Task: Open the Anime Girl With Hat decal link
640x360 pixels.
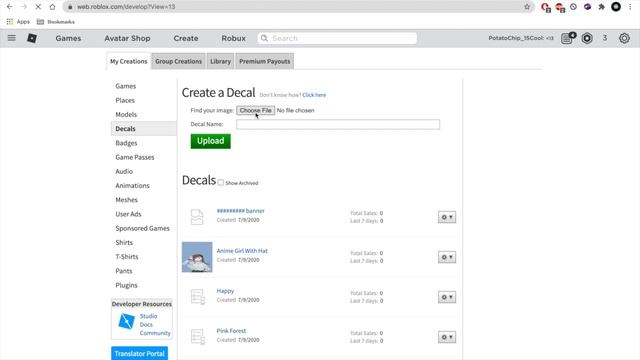Action: pyautogui.click(x=242, y=251)
